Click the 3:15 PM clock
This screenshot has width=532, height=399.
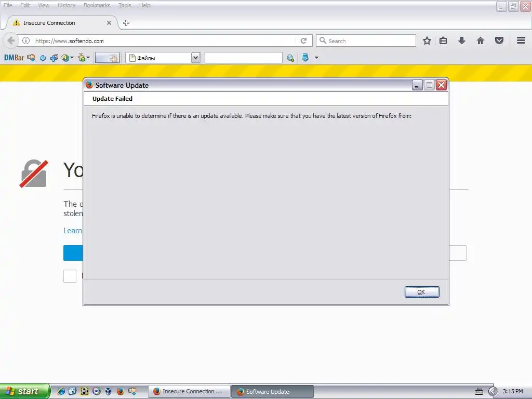point(513,391)
